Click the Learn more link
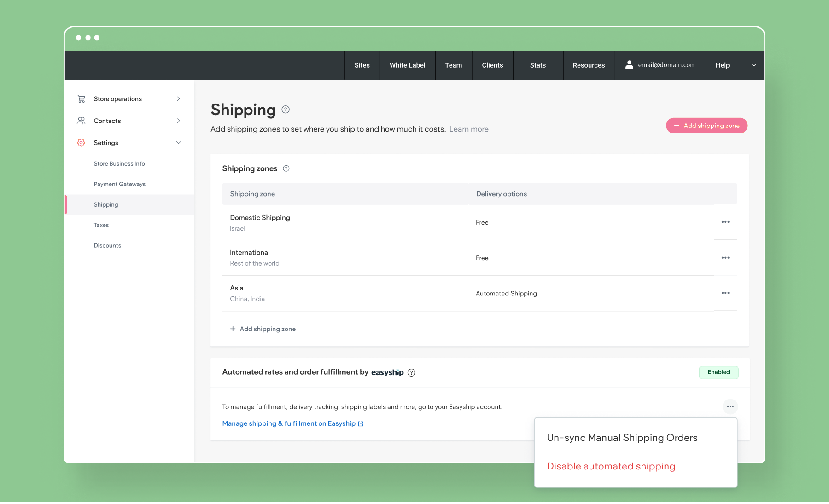The image size is (829, 504). [469, 129]
